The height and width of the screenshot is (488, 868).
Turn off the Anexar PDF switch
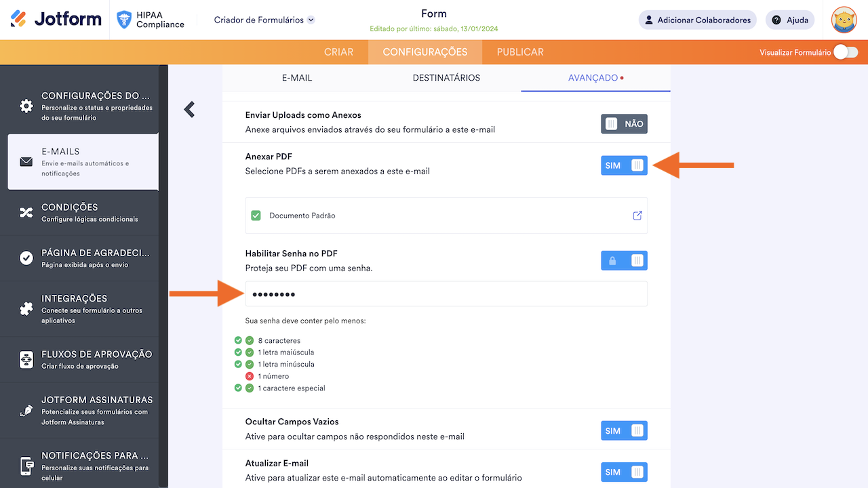pos(624,165)
